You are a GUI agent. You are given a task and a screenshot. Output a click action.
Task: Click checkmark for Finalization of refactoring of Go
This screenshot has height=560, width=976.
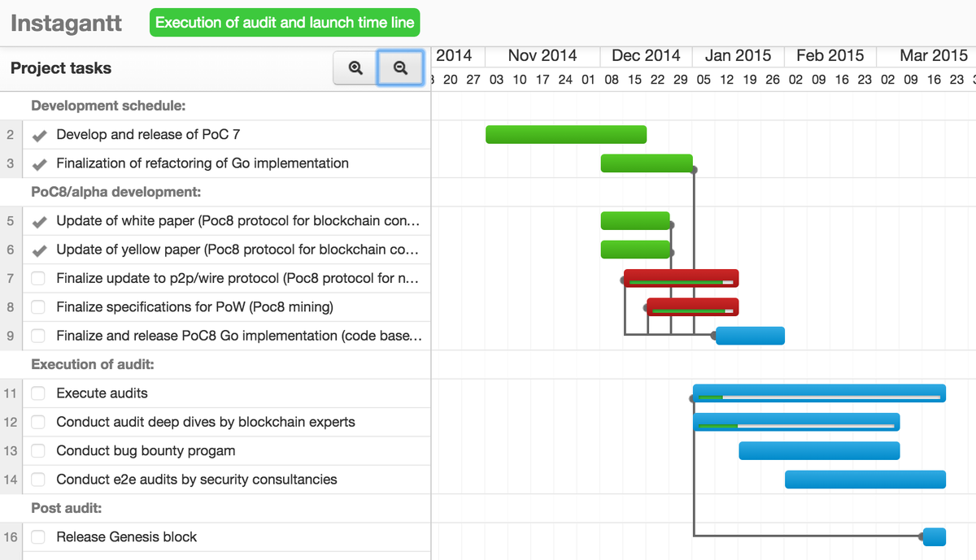(38, 163)
